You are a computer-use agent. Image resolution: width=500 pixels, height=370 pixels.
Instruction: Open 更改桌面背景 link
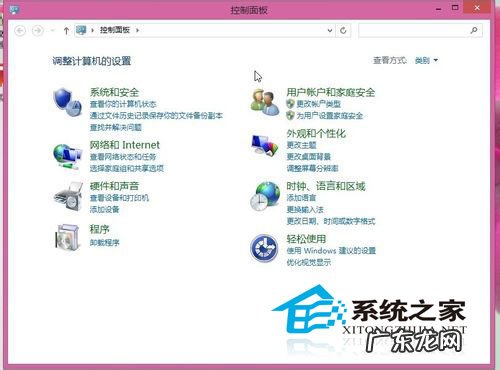309,157
